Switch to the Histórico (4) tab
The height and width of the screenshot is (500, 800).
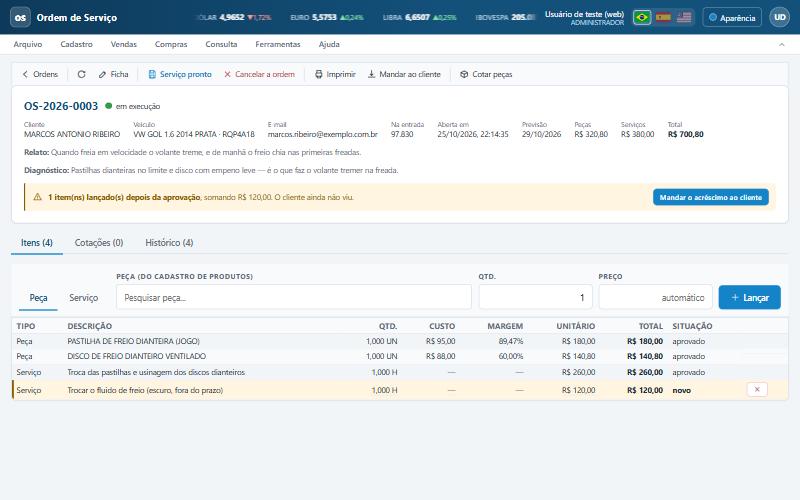(169, 243)
